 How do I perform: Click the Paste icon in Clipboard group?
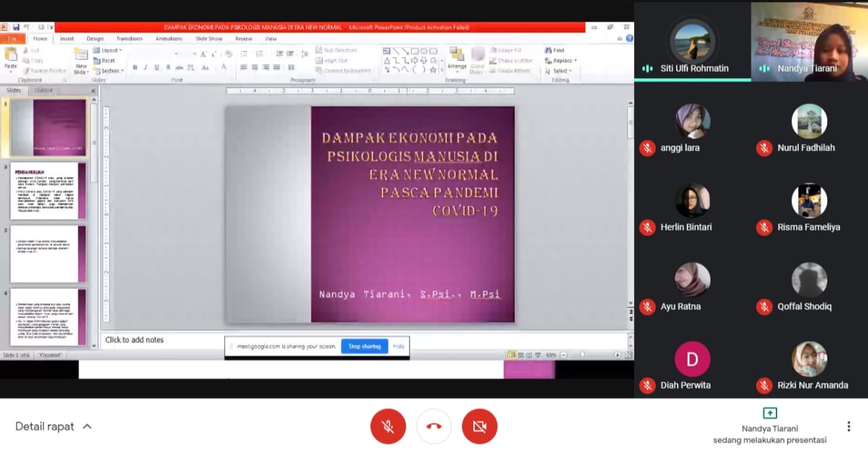pos(11,60)
